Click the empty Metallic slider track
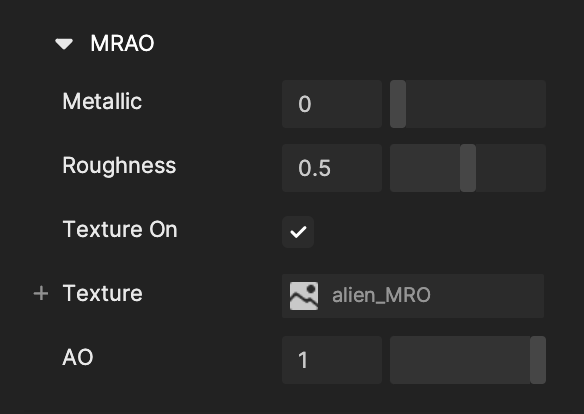 [476, 104]
